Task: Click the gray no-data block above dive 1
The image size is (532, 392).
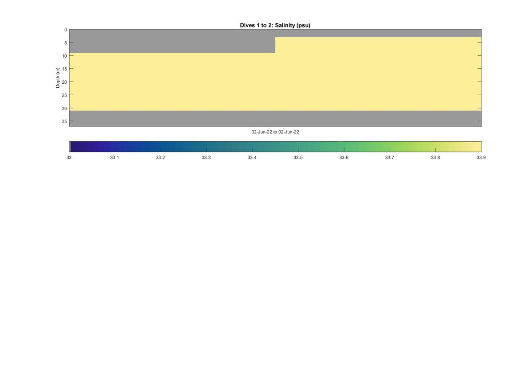Action: tap(172, 41)
